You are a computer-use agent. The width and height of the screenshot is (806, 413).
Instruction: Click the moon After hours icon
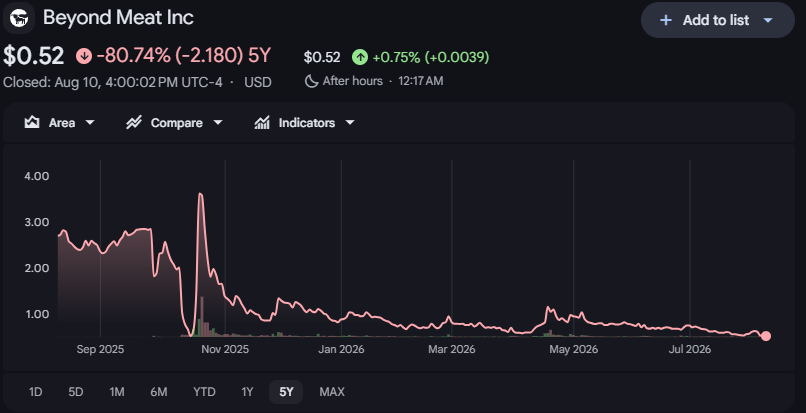[312, 81]
